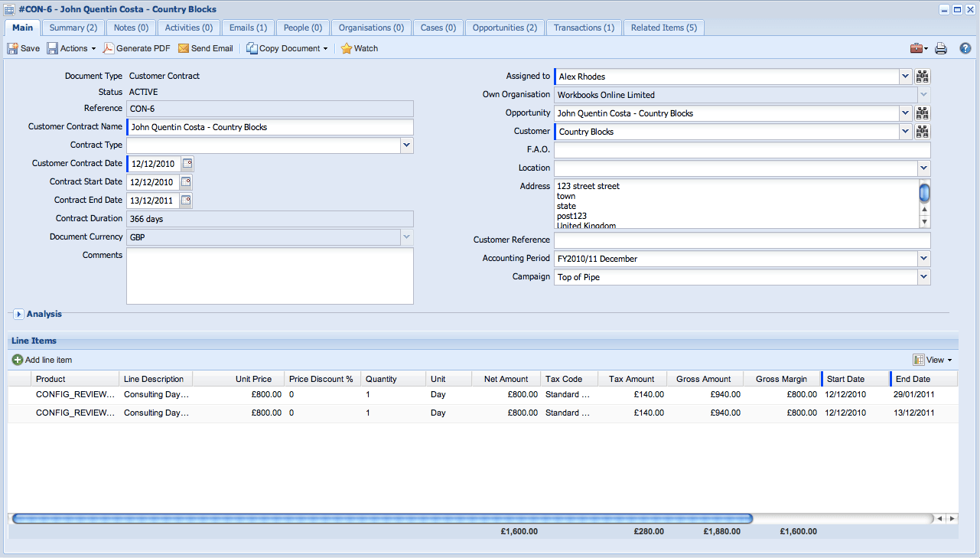Click the Save button
980x558 pixels.
[21, 47]
